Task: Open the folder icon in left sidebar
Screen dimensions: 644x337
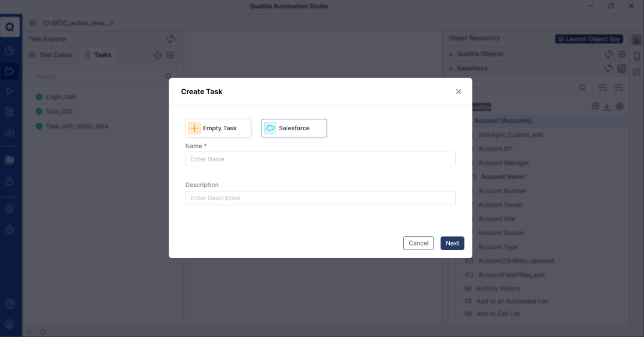Action: pyautogui.click(x=9, y=160)
